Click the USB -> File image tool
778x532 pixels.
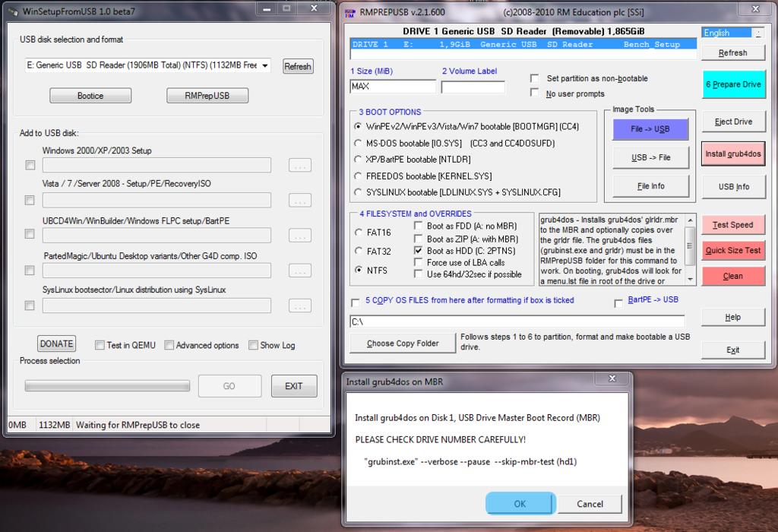[x=650, y=158]
